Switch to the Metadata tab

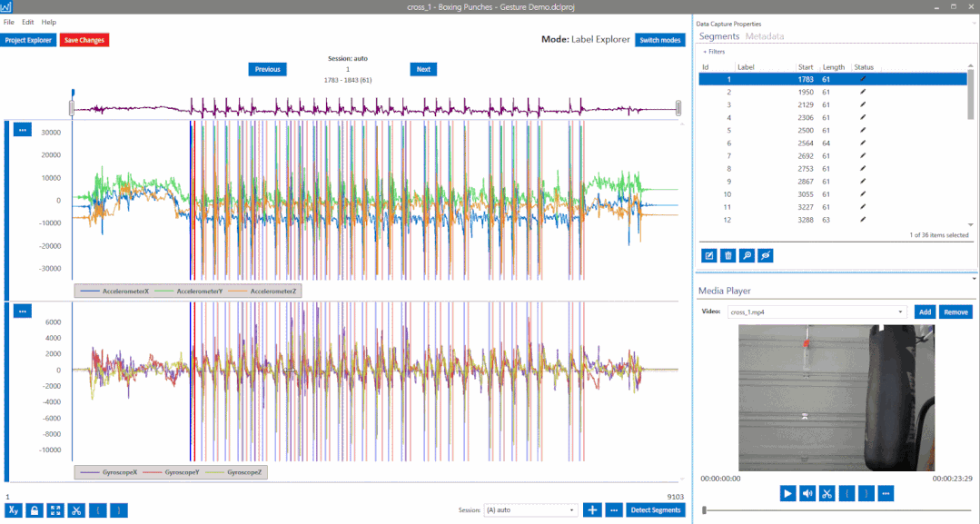tap(764, 36)
